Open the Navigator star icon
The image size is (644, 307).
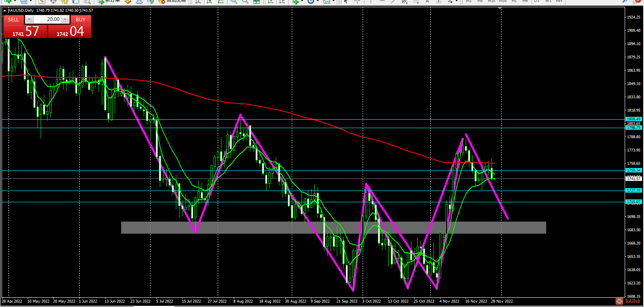tap(64, 2)
